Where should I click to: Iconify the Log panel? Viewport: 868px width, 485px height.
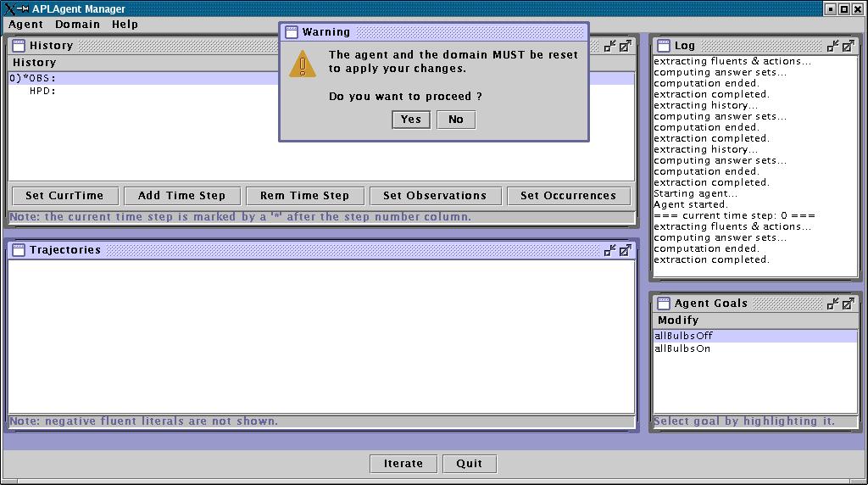pyautogui.click(x=832, y=46)
